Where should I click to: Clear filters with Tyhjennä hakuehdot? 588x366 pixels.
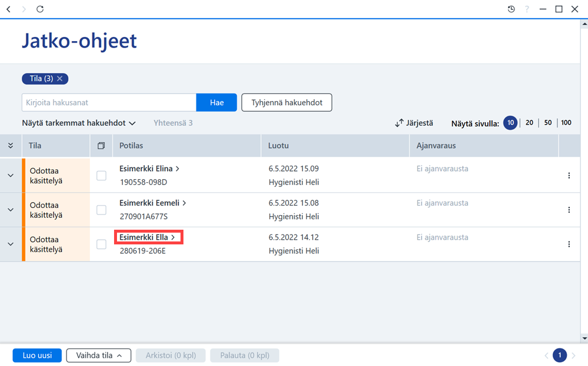point(287,103)
